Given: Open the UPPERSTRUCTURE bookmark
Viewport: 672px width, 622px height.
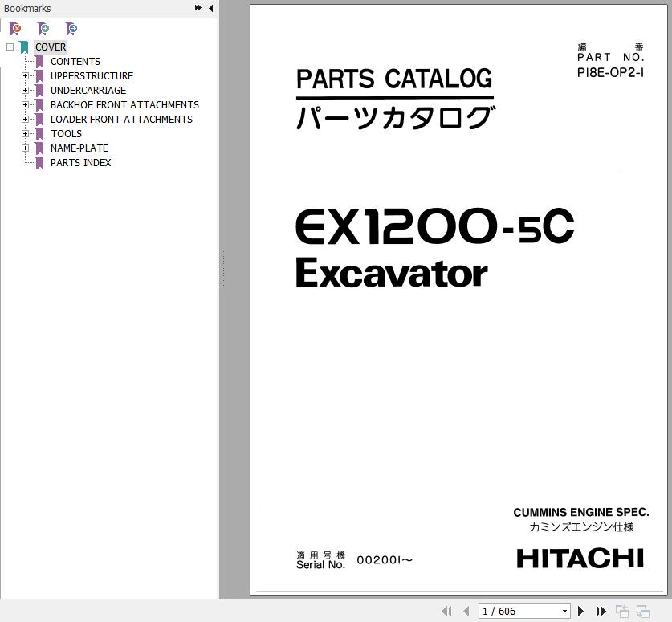Looking at the screenshot, I should 92,75.
